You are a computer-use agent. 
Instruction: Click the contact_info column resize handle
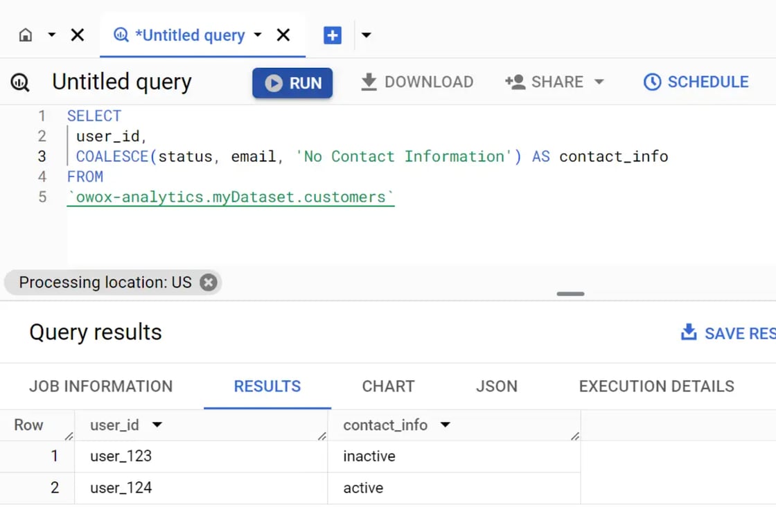pos(575,436)
